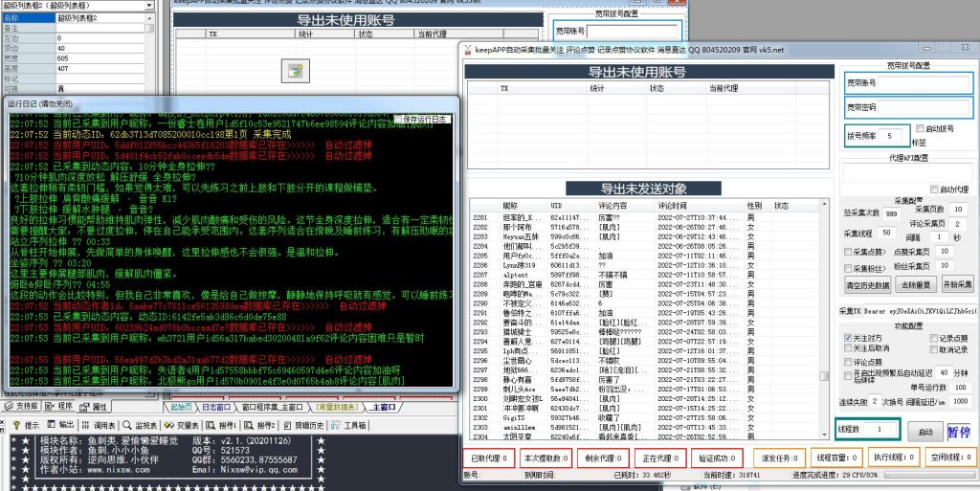Open the 监视表 watch panel tab

click(x=141, y=425)
